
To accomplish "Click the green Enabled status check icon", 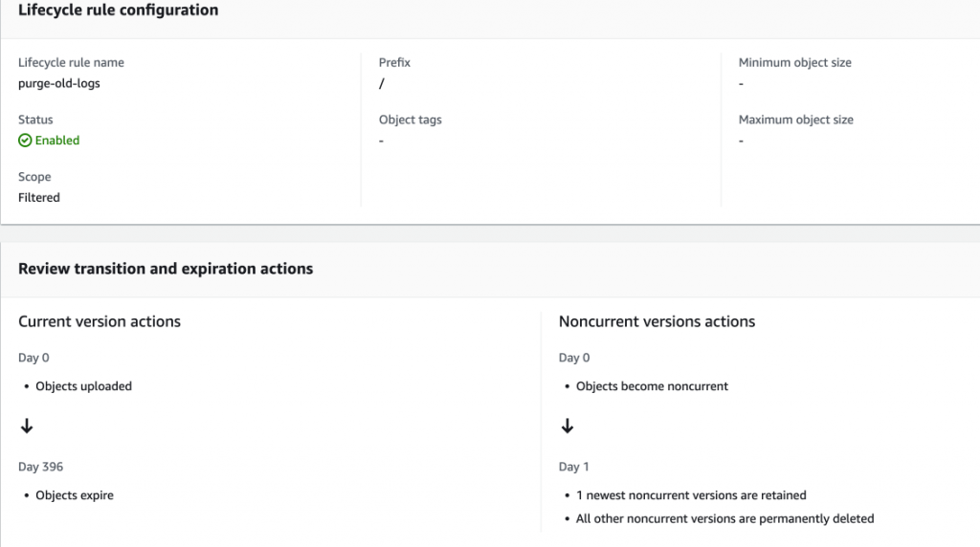I will (x=25, y=141).
